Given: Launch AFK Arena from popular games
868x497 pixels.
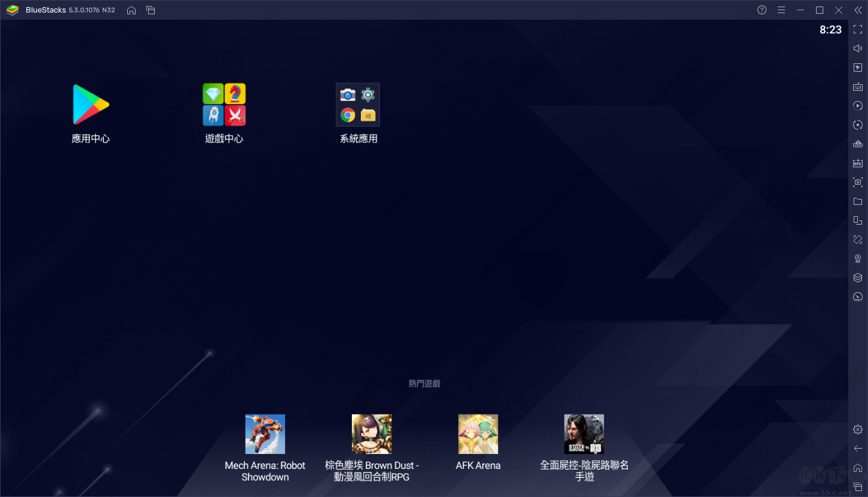Looking at the screenshot, I should click(478, 434).
